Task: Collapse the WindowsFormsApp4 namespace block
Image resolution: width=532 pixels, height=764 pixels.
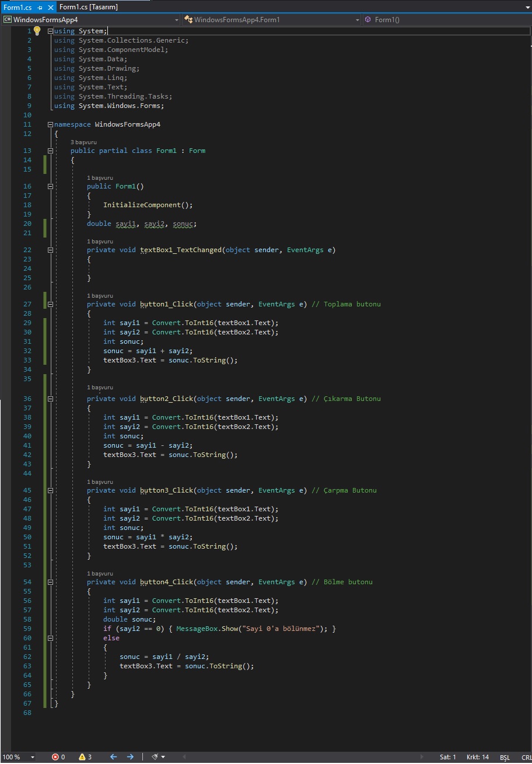Action: (50, 124)
